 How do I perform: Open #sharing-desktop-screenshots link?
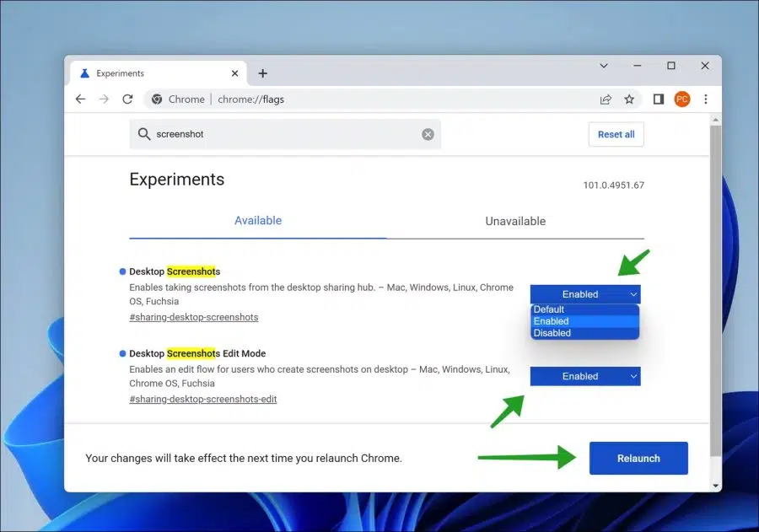194,317
